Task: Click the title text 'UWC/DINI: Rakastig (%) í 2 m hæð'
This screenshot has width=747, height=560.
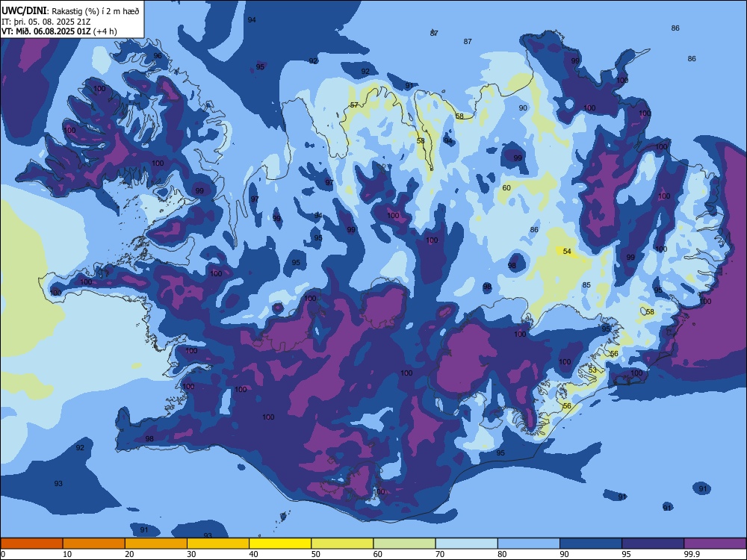Action: click(x=70, y=11)
